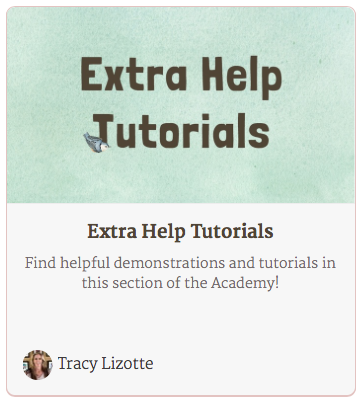
Task: Select the Tracy Lizotte author name
Action: pyautogui.click(x=105, y=363)
